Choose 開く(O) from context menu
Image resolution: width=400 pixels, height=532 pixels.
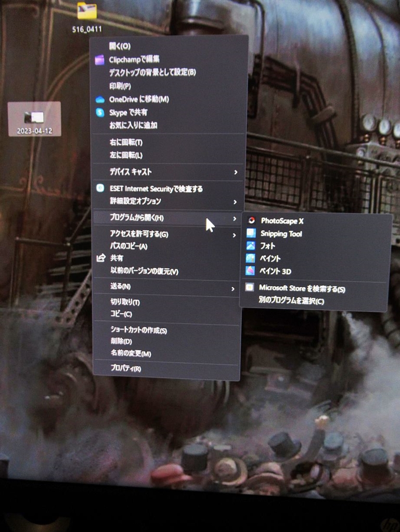pos(120,46)
